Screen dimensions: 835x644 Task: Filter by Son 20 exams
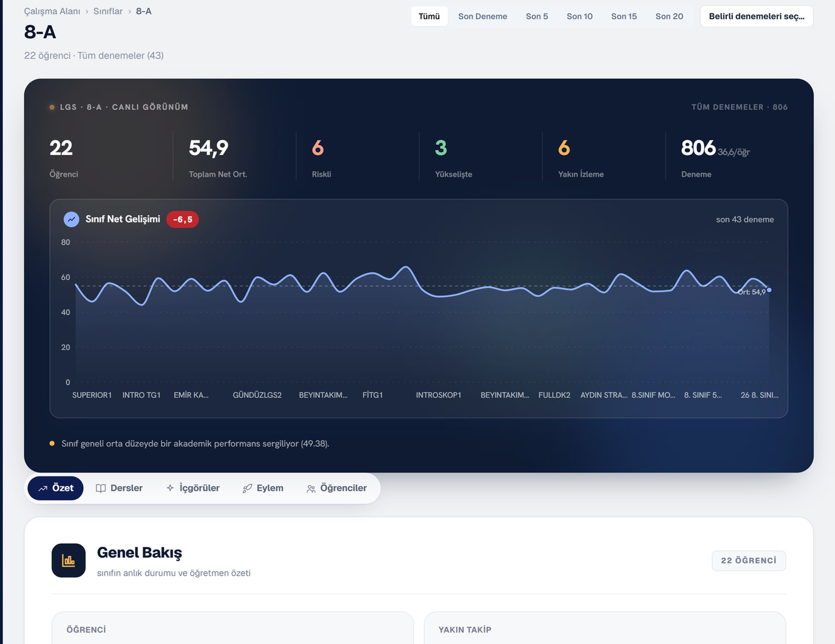pyautogui.click(x=669, y=17)
